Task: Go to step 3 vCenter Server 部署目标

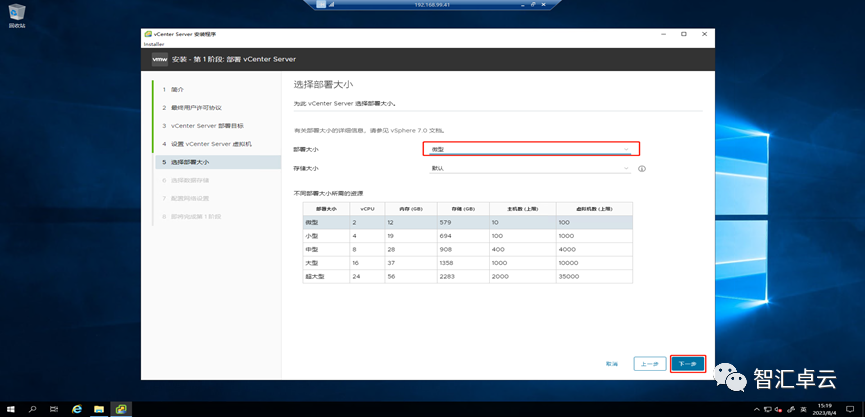Action: point(203,126)
